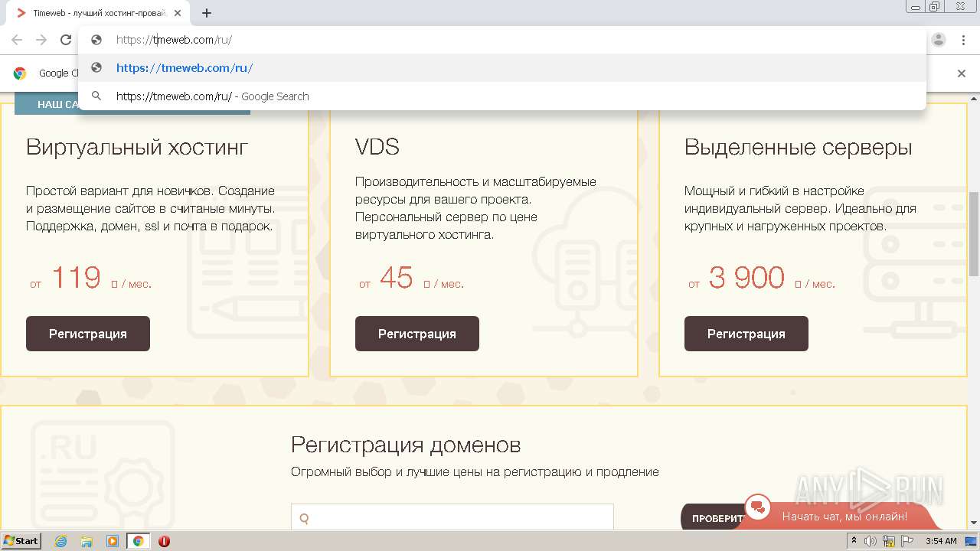Choose the Google Search suggestion for tmeweb.com
This screenshot has height=551, width=980.
tap(501, 96)
